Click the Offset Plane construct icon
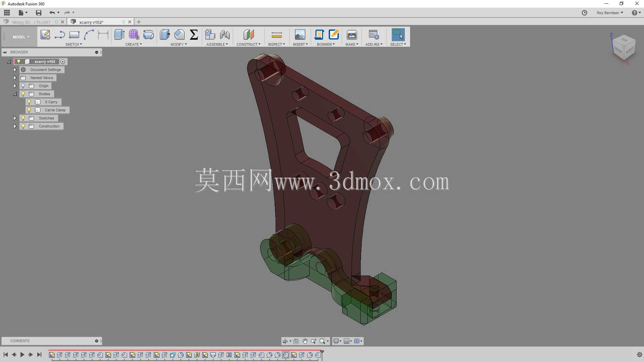This screenshot has width=644, height=362. coord(249,35)
